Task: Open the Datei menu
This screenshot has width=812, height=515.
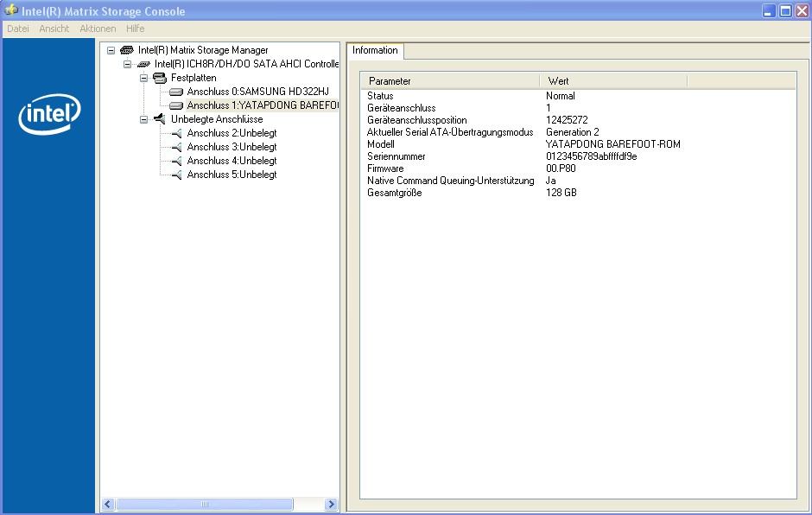Action: (18, 29)
